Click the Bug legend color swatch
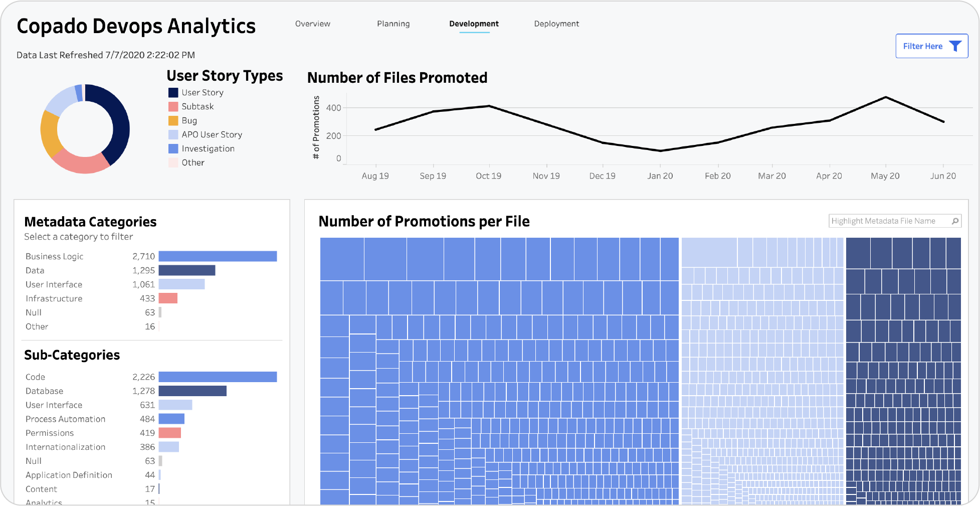 click(x=173, y=121)
